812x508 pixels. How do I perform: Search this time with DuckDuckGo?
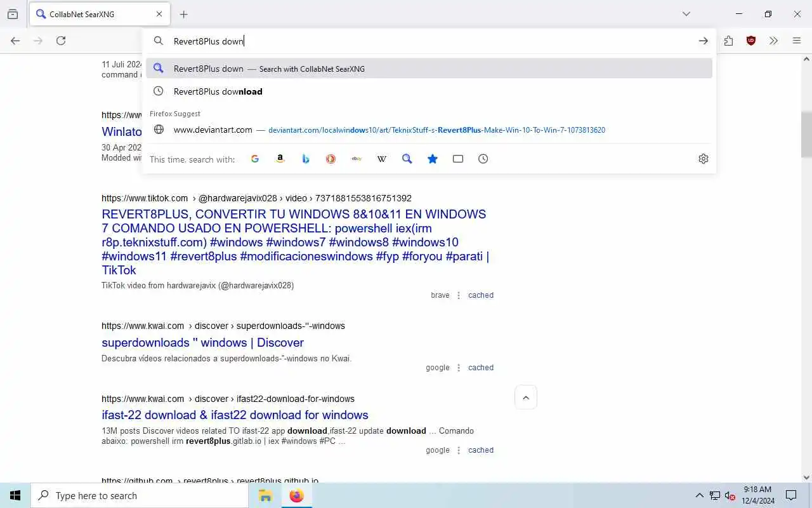[x=331, y=159]
